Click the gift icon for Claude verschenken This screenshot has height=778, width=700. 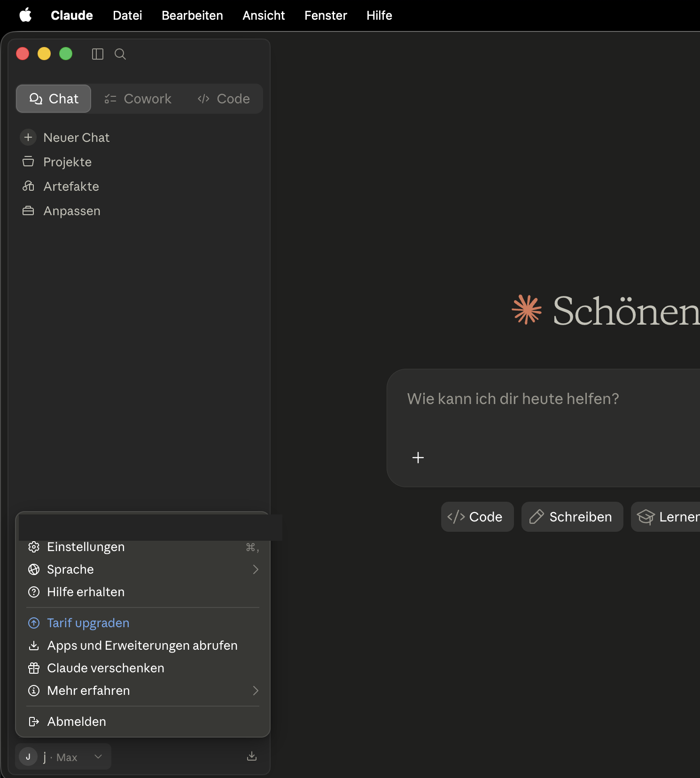[34, 668]
